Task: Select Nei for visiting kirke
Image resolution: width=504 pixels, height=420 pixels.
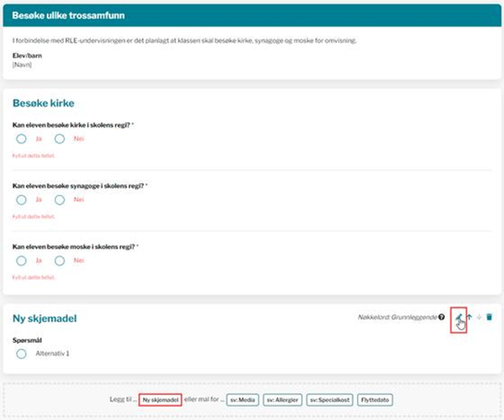Action: point(60,139)
